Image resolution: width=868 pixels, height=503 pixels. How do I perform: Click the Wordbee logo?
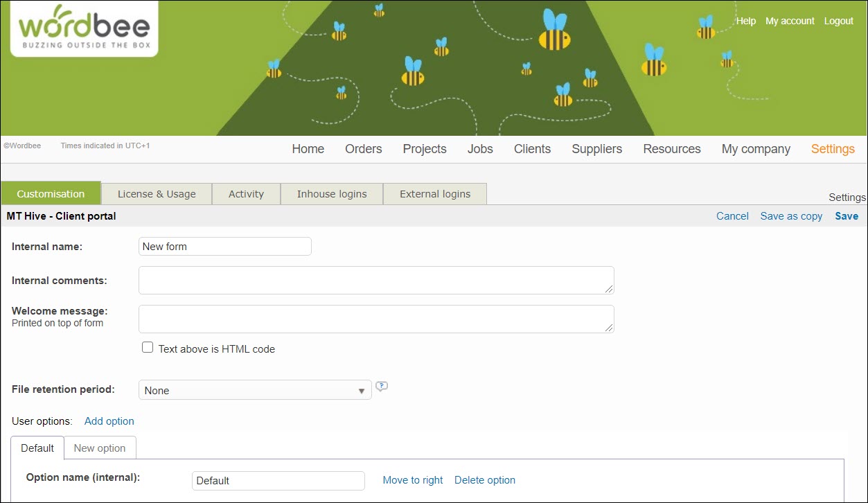click(84, 28)
